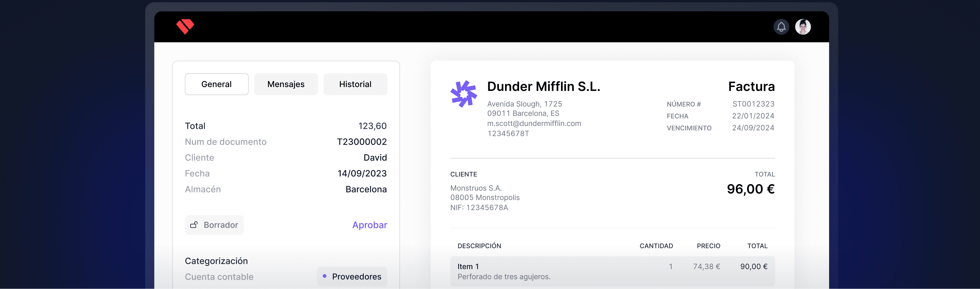This screenshot has height=289, width=980.
Task: Click the CANTIDAD column header
Action: click(656, 246)
